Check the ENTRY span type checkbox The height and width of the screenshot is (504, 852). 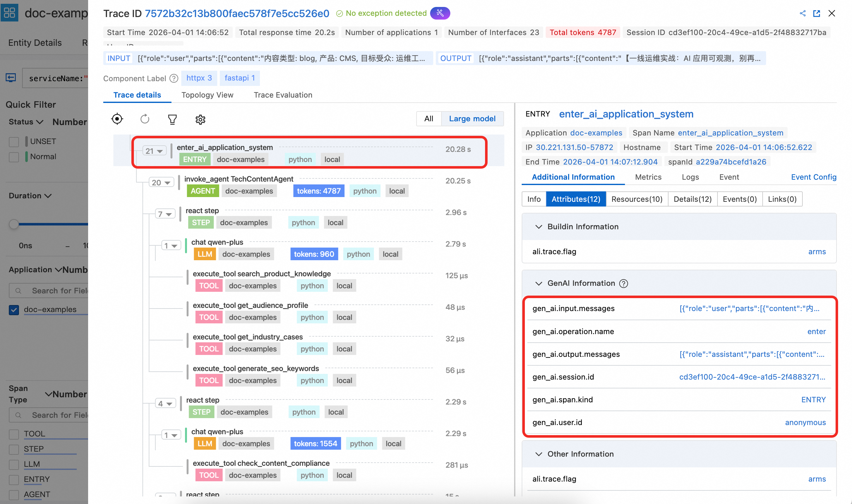14,480
